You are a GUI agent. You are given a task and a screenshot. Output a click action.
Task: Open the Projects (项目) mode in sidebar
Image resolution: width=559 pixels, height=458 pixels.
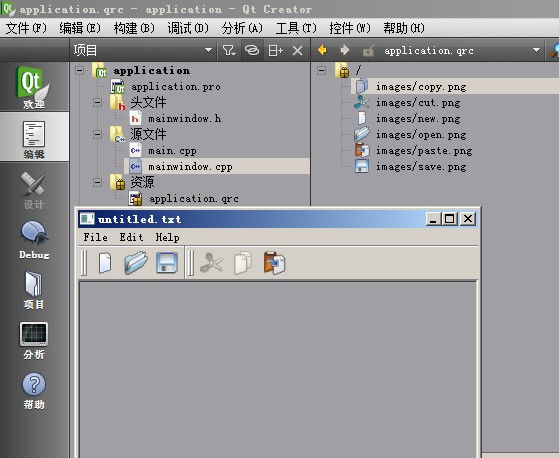pyautogui.click(x=34, y=289)
